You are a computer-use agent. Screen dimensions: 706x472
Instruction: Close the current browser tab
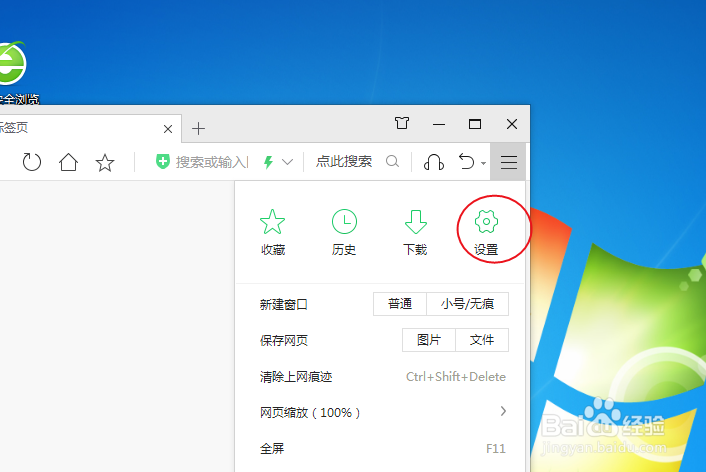pyautogui.click(x=168, y=129)
